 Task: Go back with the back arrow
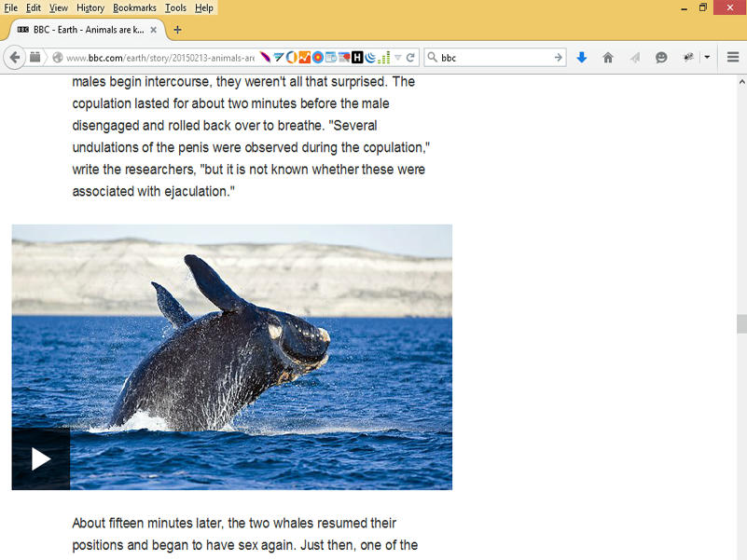tap(14, 58)
